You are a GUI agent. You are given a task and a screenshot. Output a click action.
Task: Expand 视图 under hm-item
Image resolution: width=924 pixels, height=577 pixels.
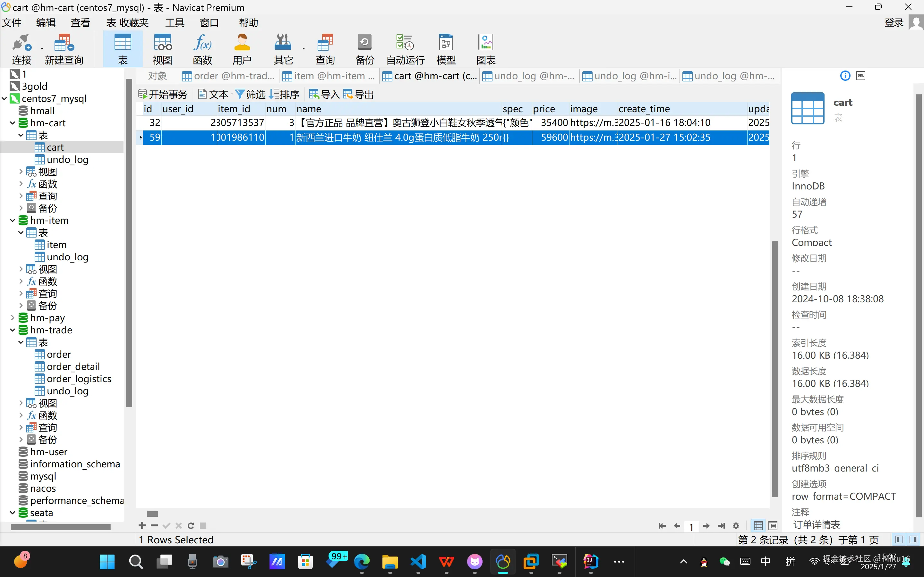tap(21, 269)
